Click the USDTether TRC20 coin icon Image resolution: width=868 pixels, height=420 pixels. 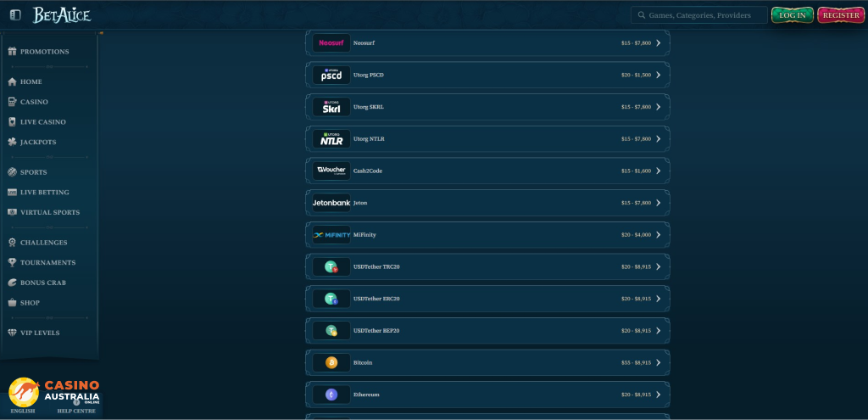click(x=331, y=267)
